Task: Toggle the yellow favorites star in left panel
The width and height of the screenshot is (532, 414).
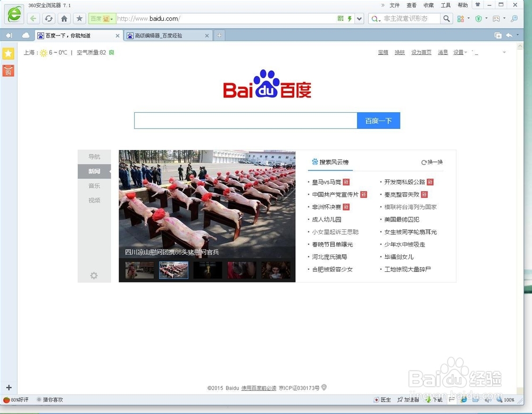Action: coord(8,53)
